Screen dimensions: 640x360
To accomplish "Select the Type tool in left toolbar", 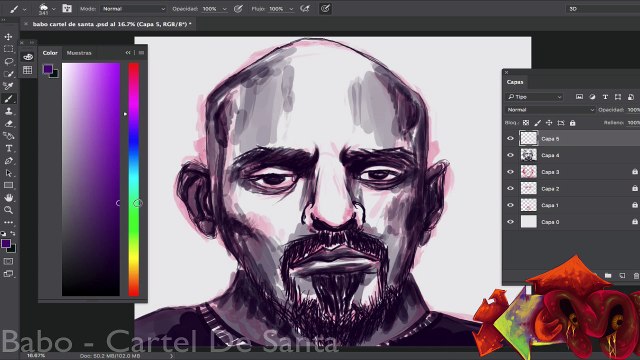I will tap(8, 148).
